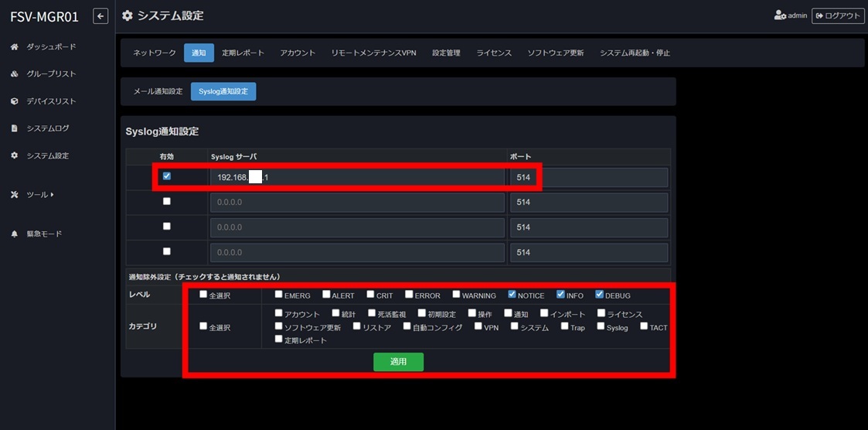Click the Tools wrench icon
This screenshot has height=430, width=868.
click(x=15, y=195)
